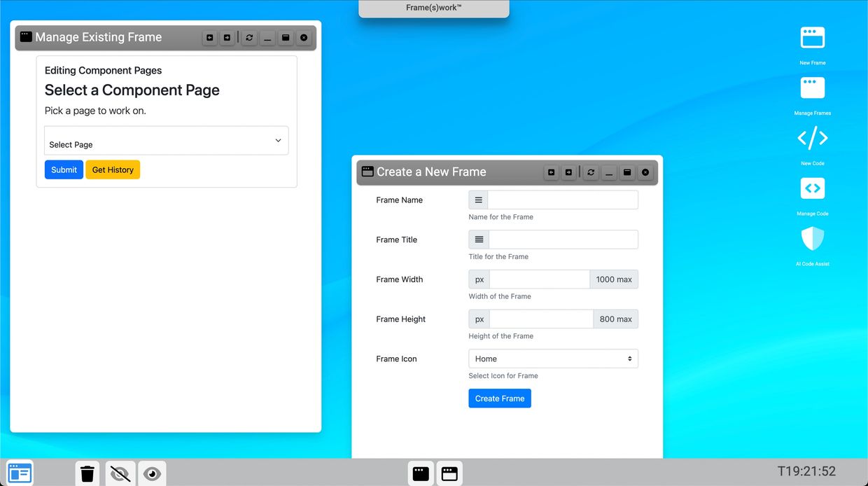Open Manage Frames from the desktop

point(812,89)
